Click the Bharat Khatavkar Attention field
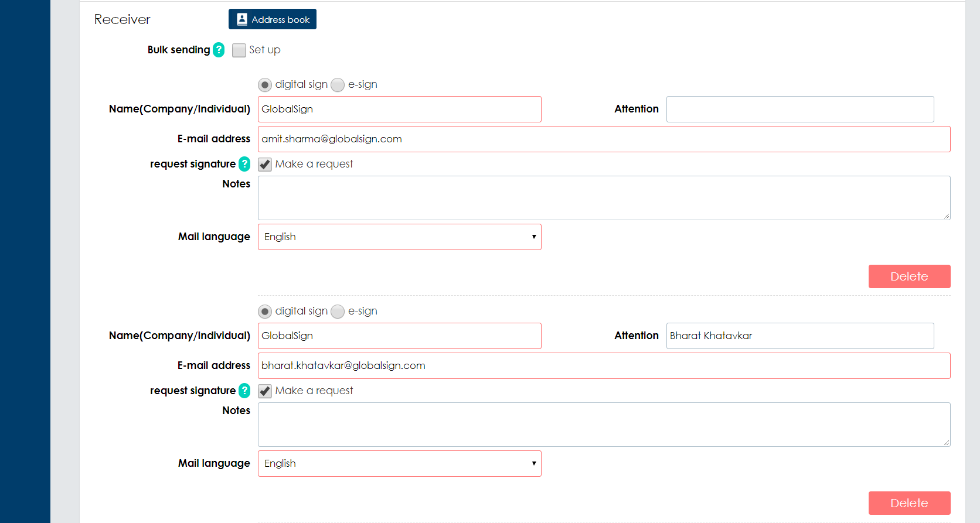980x523 pixels. [x=799, y=336]
